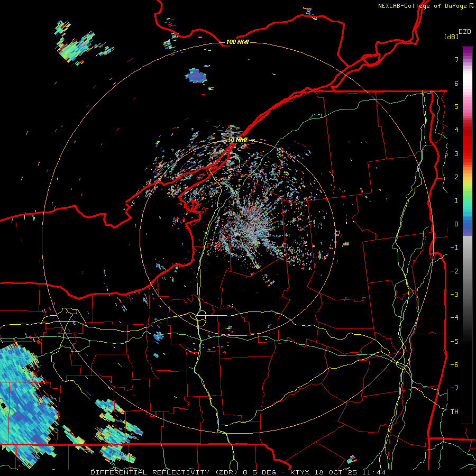The image size is (476, 476).
Task: Click the isolated blue echo blob inside the 100 NMI ring
Action: coord(196,76)
